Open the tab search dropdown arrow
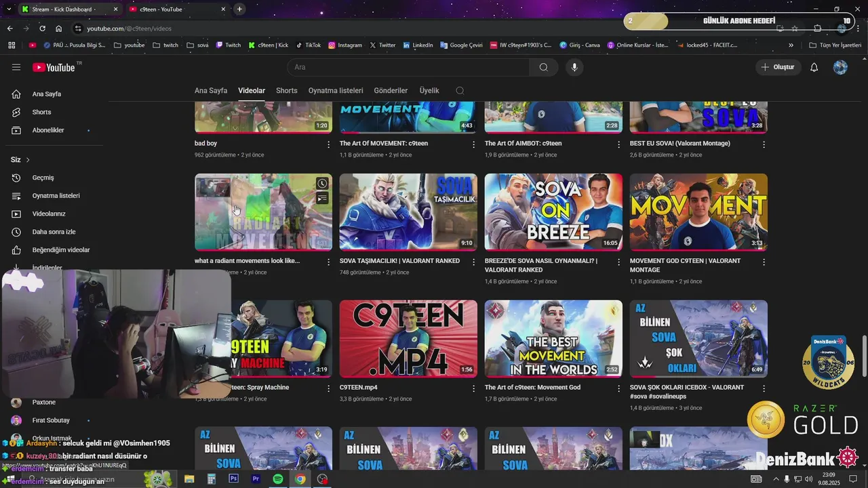The image size is (868, 488). 9,9
